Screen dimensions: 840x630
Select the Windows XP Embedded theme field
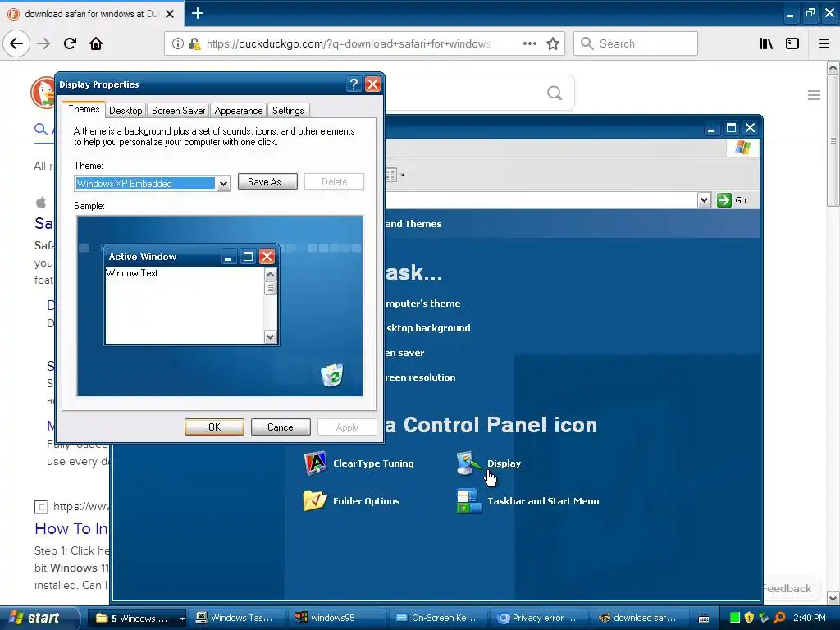click(145, 183)
